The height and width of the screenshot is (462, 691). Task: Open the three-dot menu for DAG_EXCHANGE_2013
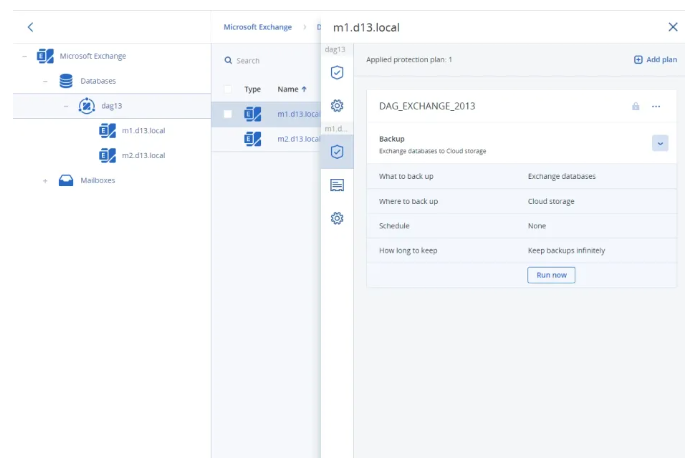[656, 106]
